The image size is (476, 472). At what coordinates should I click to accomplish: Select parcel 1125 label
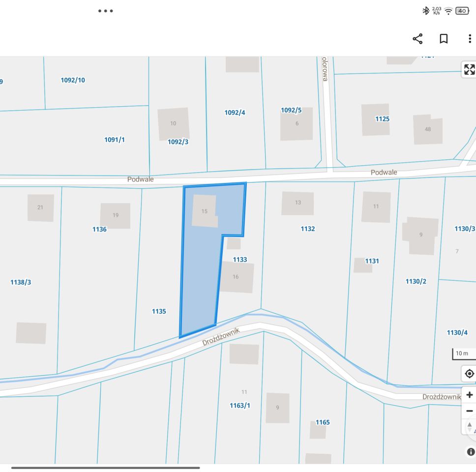382,119
